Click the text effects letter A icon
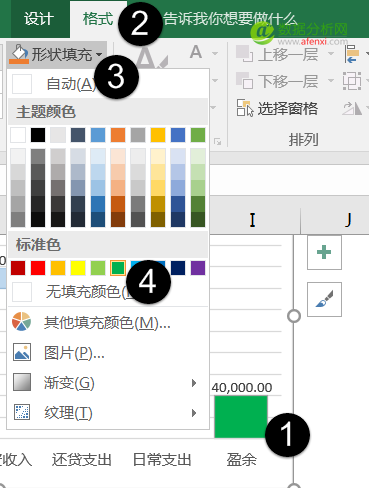369x488 pixels. pos(196,52)
